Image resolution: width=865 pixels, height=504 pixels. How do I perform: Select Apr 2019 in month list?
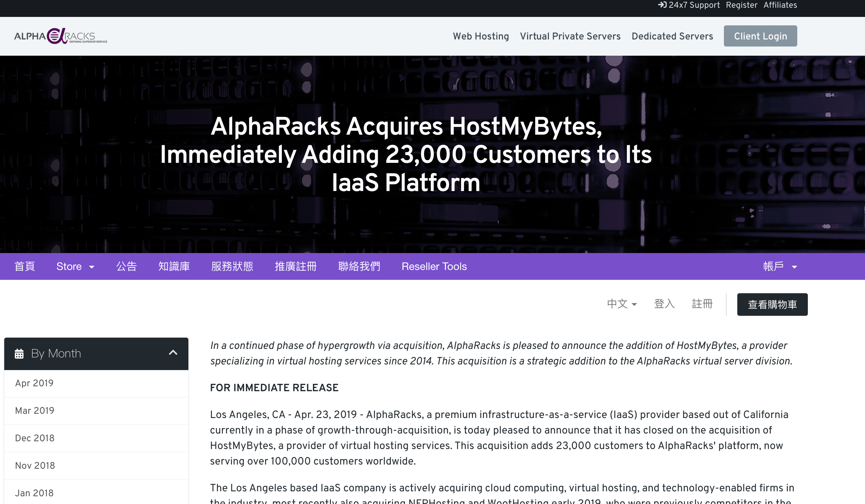click(x=96, y=383)
